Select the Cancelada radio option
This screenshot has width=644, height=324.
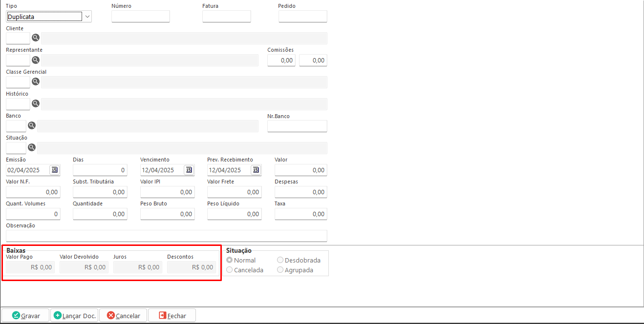(230, 270)
